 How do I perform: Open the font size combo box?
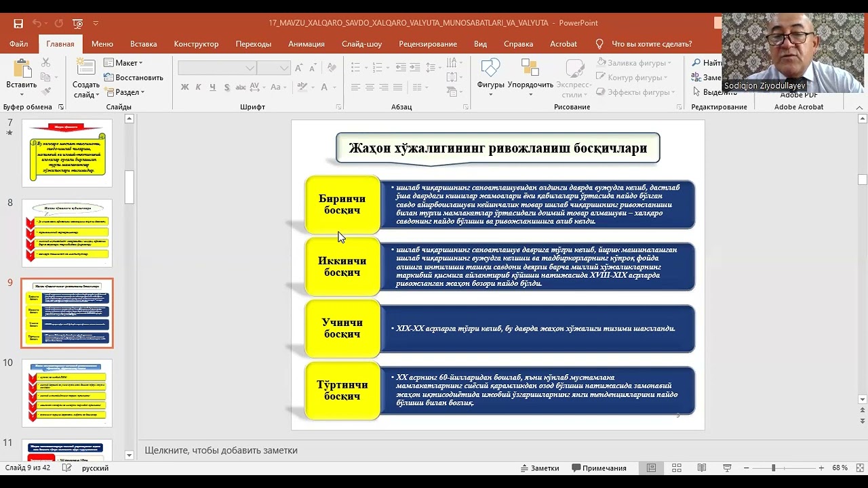click(x=273, y=68)
